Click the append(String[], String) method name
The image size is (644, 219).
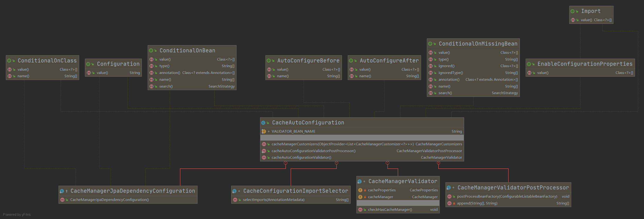coord(477,203)
